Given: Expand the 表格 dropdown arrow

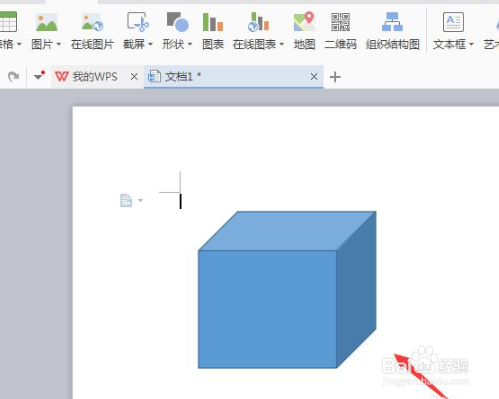Looking at the screenshot, I should point(19,44).
